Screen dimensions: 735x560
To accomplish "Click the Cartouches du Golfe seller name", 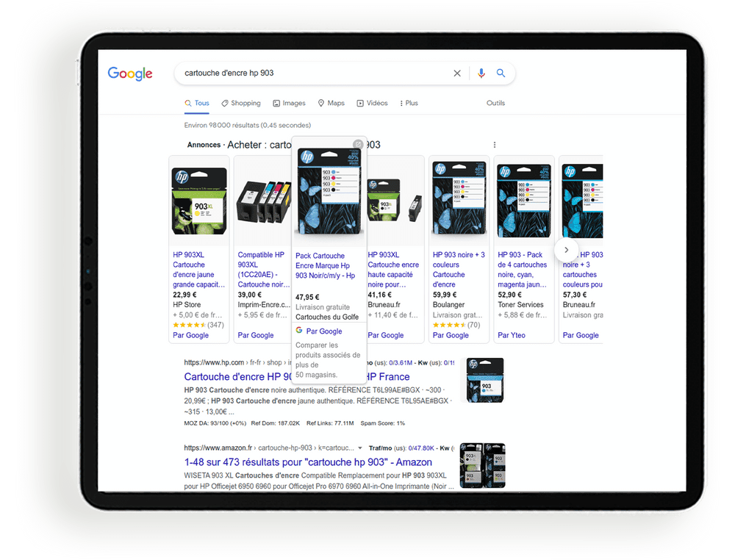I will [x=327, y=317].
